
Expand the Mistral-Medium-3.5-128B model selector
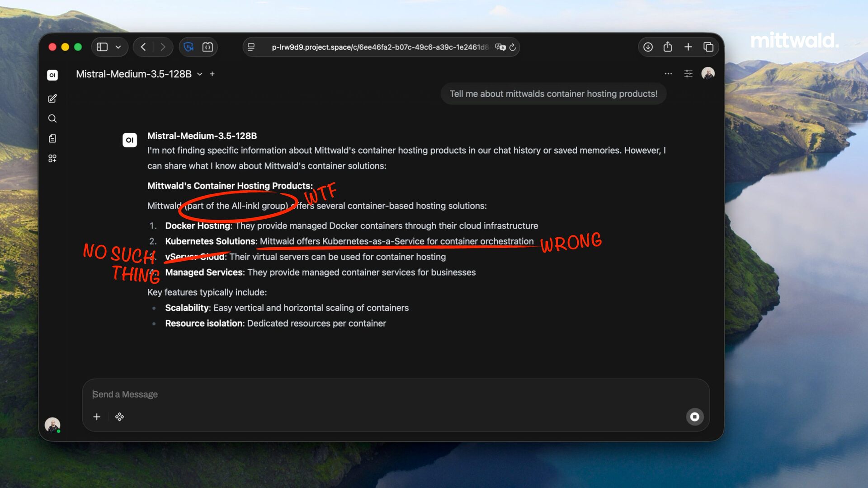pos(139,74)
